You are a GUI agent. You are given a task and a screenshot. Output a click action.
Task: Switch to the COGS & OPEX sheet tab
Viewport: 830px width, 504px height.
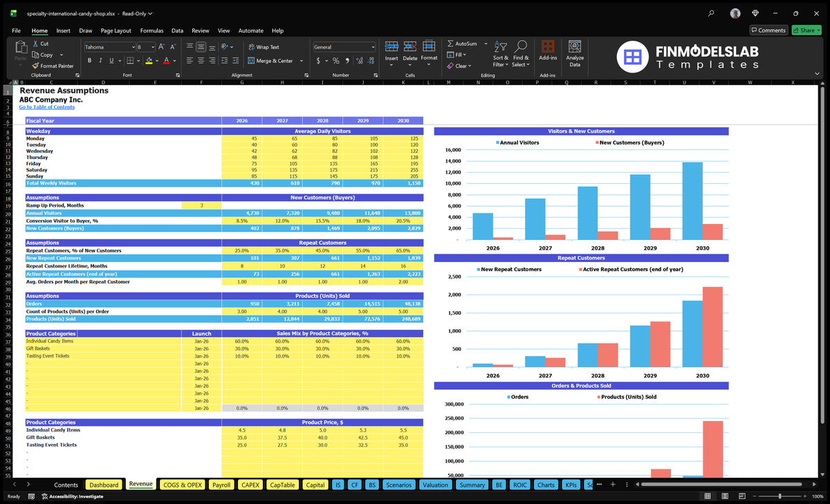[x=183, y=485]
